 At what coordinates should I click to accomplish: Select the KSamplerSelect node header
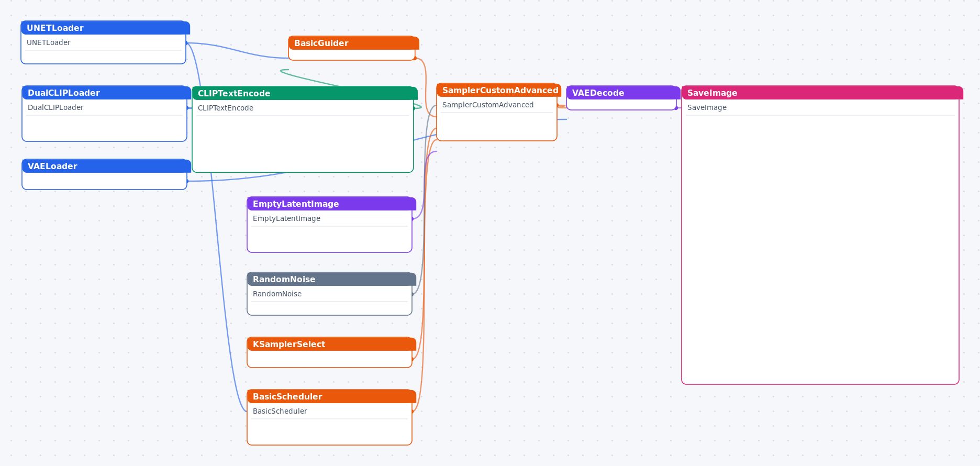pos(331,344)
